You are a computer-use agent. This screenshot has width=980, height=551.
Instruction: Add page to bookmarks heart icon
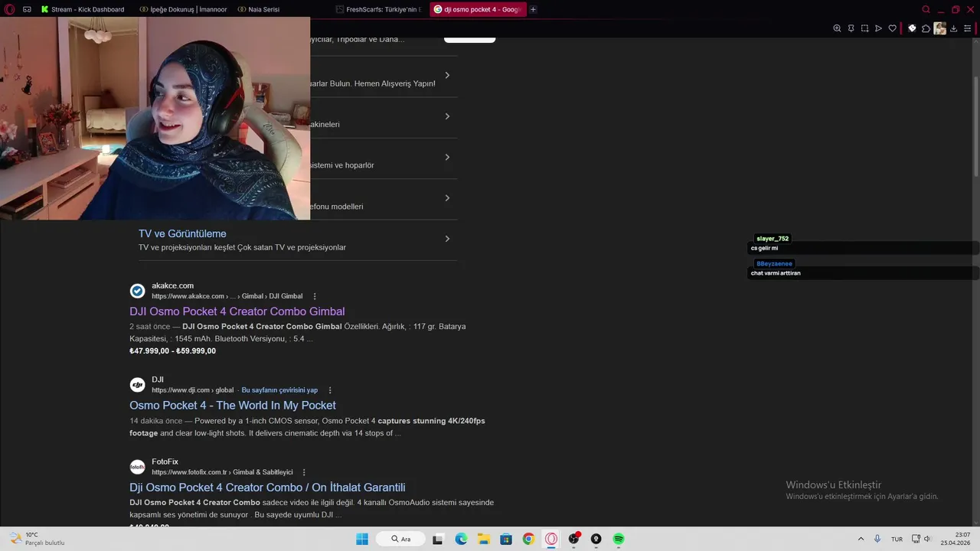click(x=892, y=28)
